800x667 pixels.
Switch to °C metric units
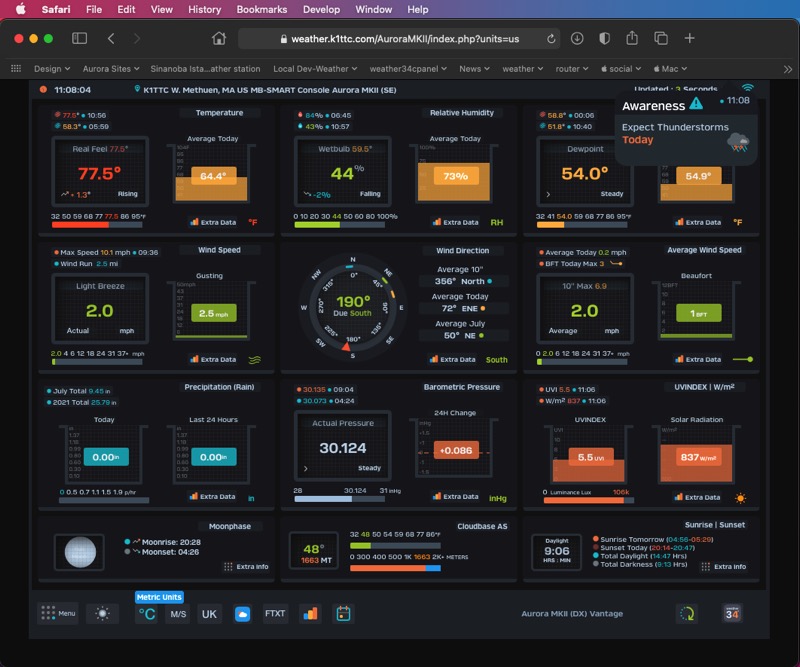[147, 614]
